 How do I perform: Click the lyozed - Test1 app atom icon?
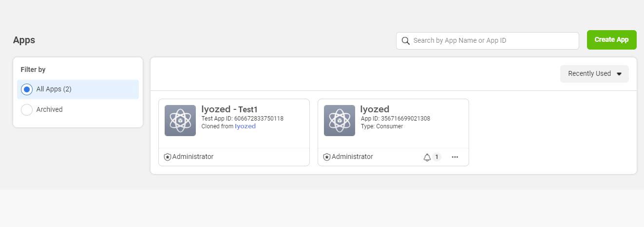click(180, 121)
